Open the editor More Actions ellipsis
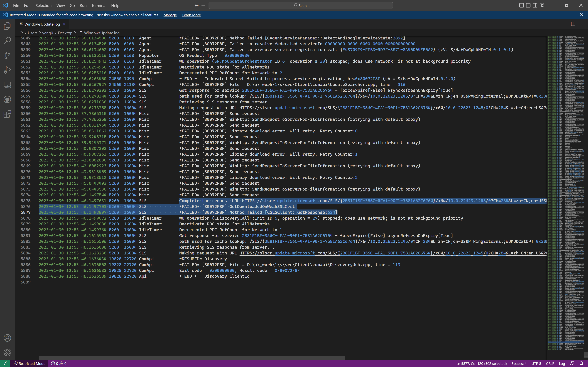Image resolution: width=588 pixels, height=367 pixels. (x=581, y=24)
